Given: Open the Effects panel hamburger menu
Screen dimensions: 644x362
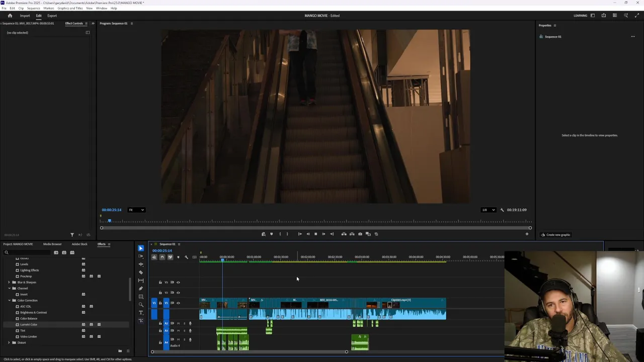Looking at the screenshot, I should point(109,244).
